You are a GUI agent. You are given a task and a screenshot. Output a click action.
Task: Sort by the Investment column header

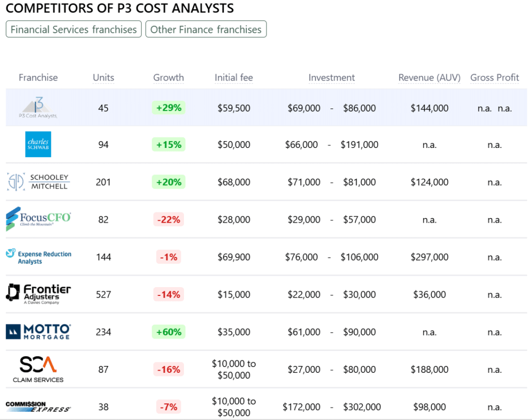click(x=331, y=78)
